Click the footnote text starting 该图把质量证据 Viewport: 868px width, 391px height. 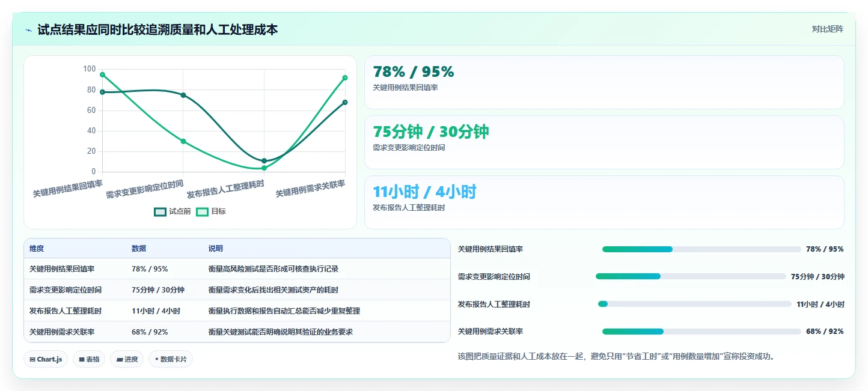point(617,356)
